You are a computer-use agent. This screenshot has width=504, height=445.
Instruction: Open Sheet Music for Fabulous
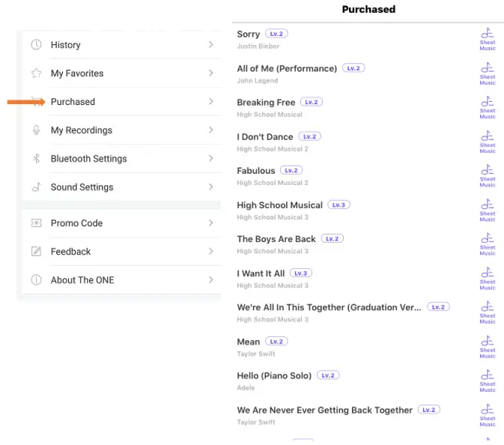[x=488, y=175]
